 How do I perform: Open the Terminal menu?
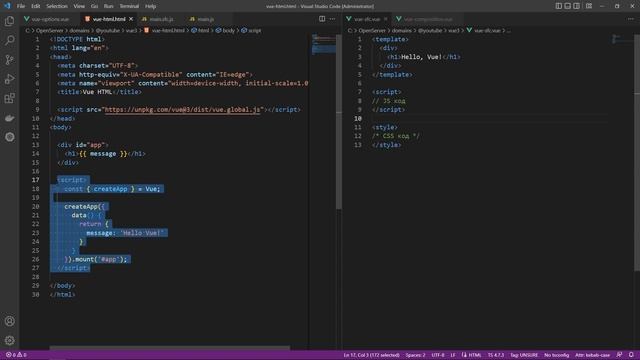click(129, 6)
